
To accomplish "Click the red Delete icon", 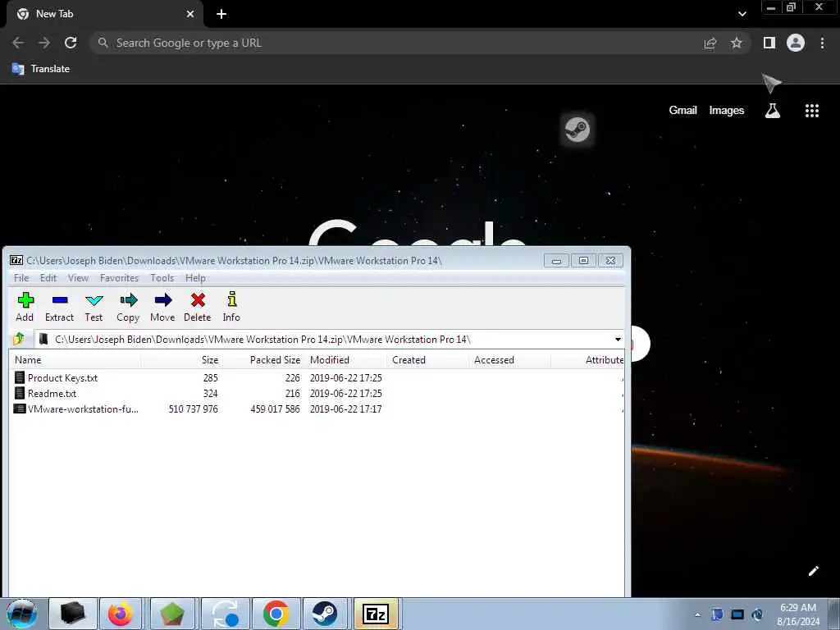I will [x=198, y=307].
